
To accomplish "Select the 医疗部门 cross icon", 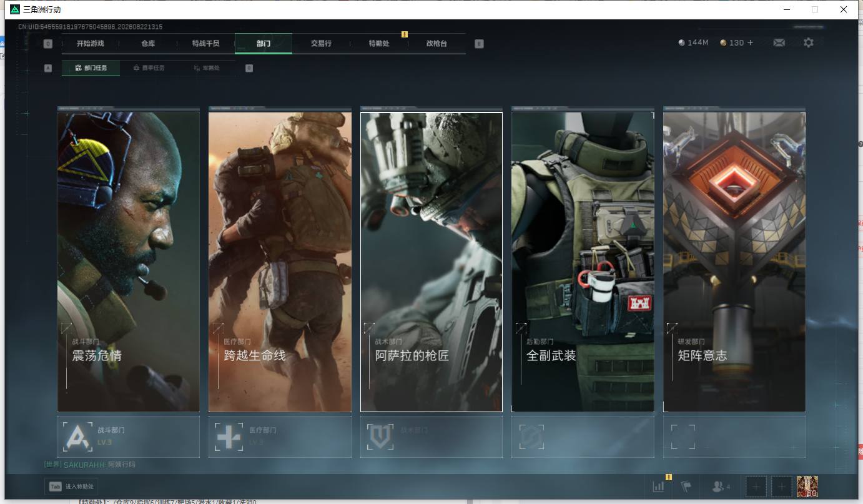I will tap(229, 437).
